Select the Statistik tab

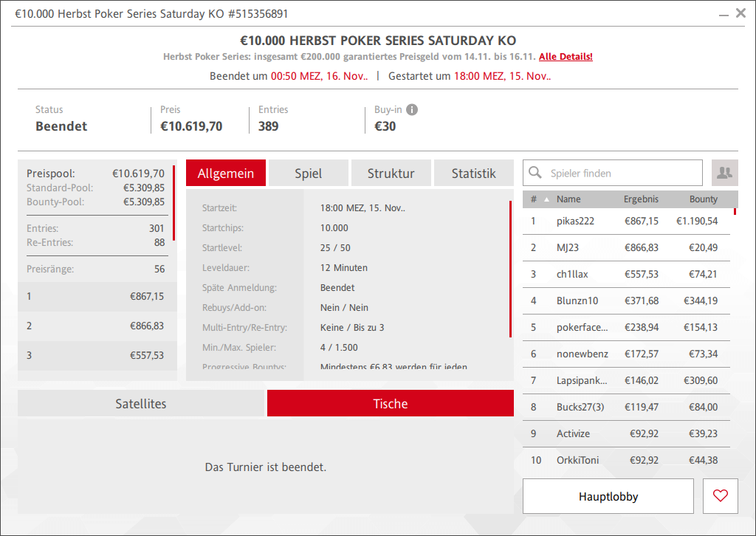tap(473, 173)
